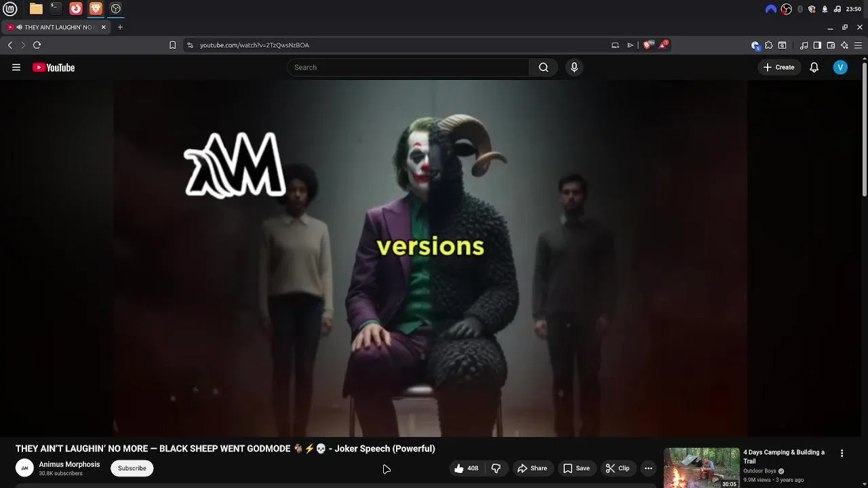Submit search with magnifier button

(x=543, y=67)
